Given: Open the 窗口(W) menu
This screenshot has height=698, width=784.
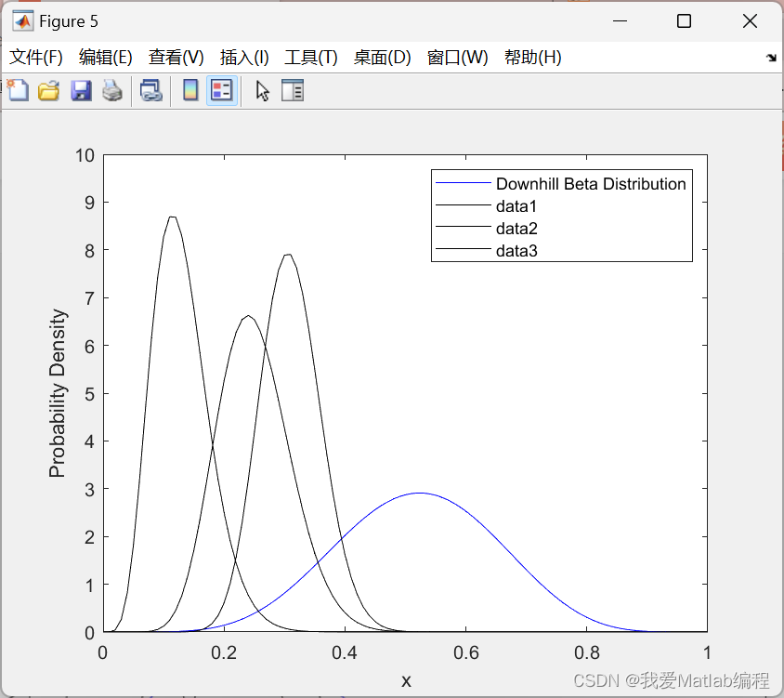Looking at the screenshot, I should [x=458, y=58].
